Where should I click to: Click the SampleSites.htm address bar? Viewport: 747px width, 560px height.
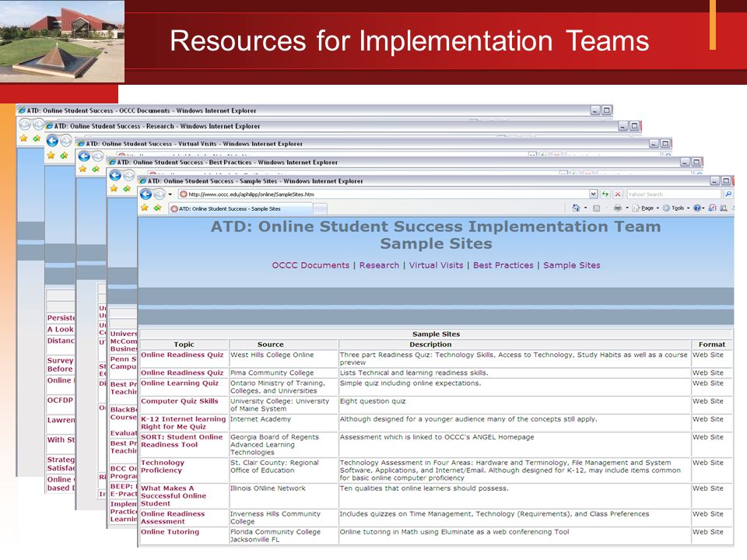tap(384, 194)
